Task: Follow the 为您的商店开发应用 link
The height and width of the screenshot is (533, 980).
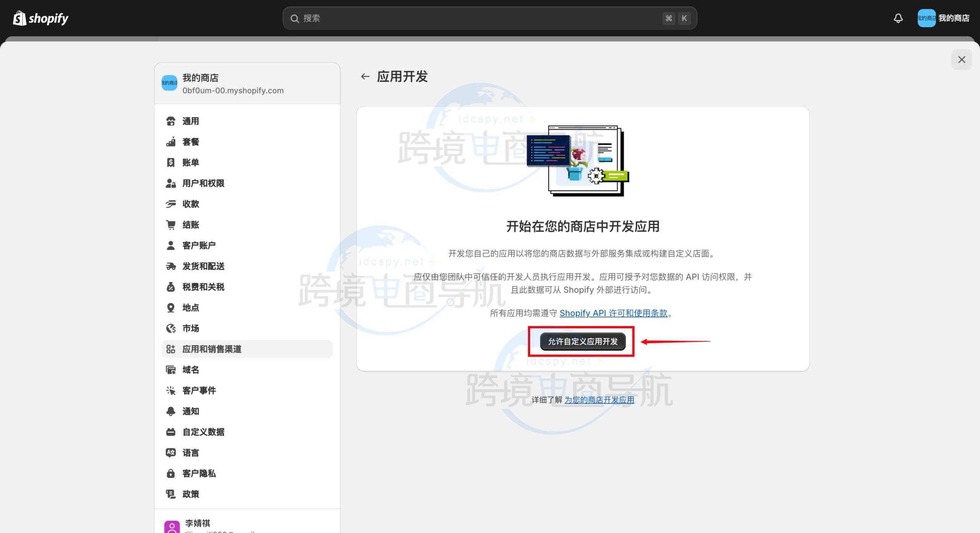Action: (x=599, y=400)
